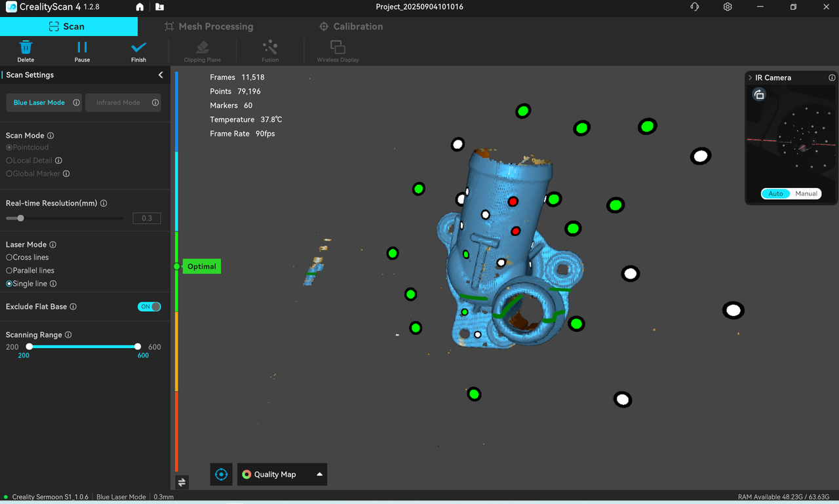Collapse the IR Camera panel
This screenshot has width=839, height=504.
pos(751,78)
